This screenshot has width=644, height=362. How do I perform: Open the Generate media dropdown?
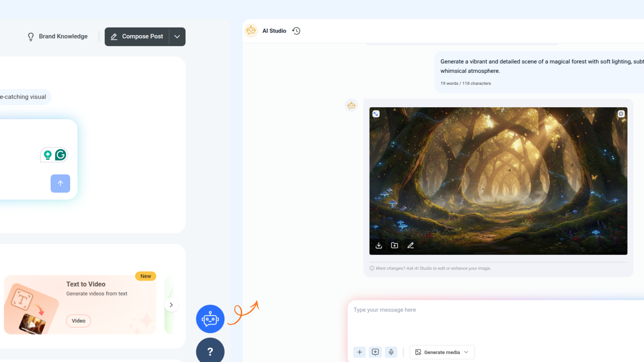coord(442,352)
